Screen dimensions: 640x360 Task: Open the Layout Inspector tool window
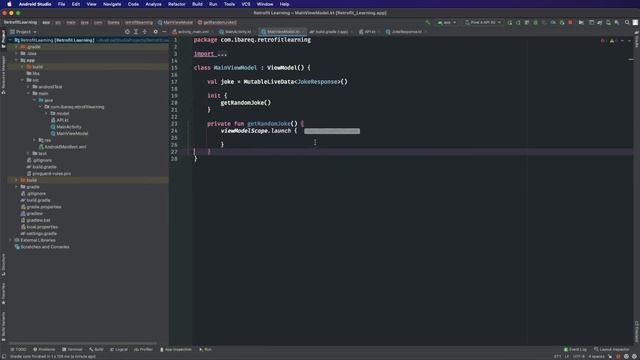click(x=611, y=349)
